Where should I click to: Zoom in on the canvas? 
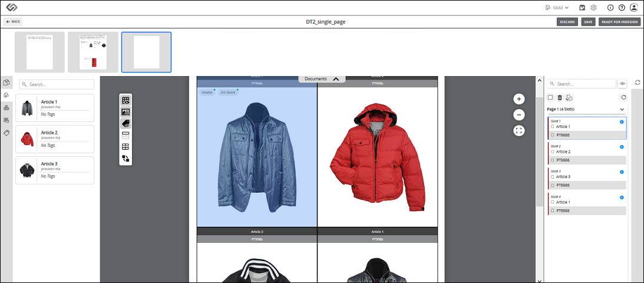[518, 99]
